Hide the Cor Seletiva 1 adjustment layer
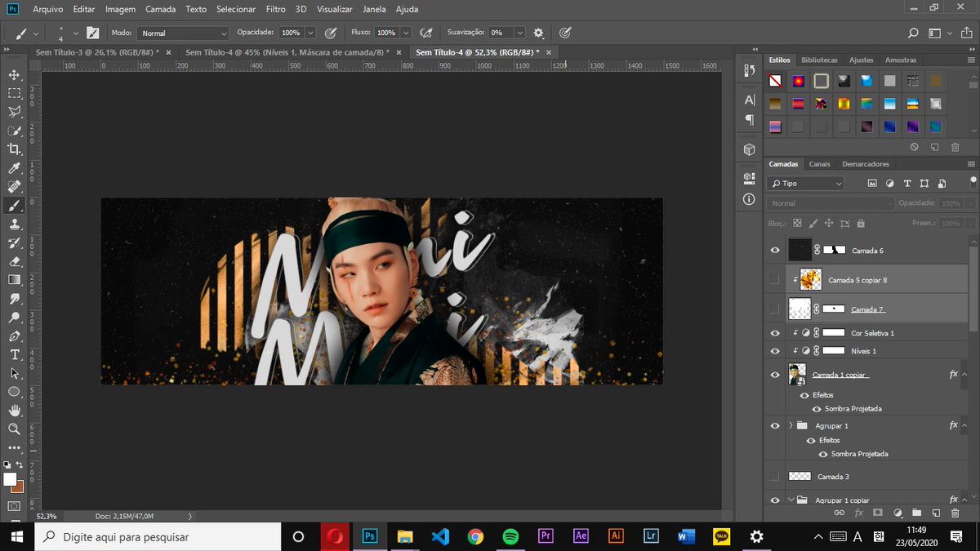The image size is (980, 551). tap(774, 332)
